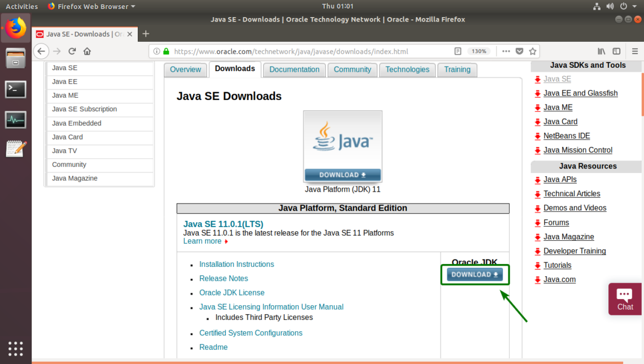Open Java SE Licensing Information User Manual
644x364 pixels.
(271, 307)
